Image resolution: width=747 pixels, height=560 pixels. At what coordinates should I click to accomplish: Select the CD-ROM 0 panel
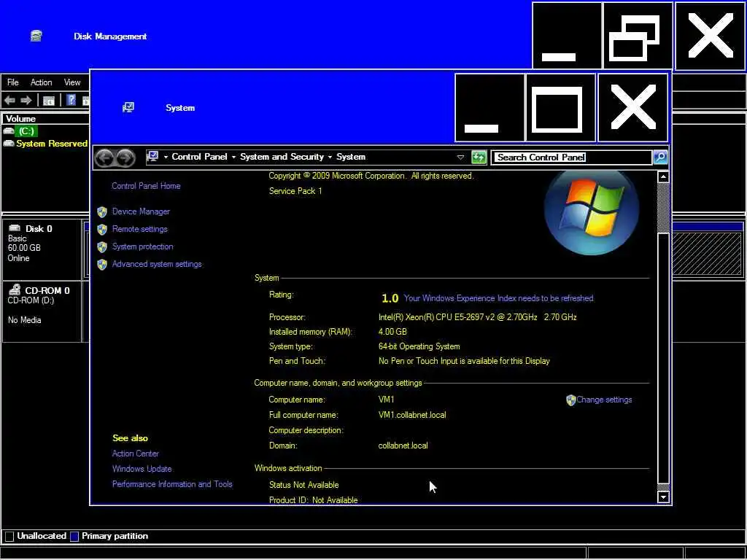point(42,312)
